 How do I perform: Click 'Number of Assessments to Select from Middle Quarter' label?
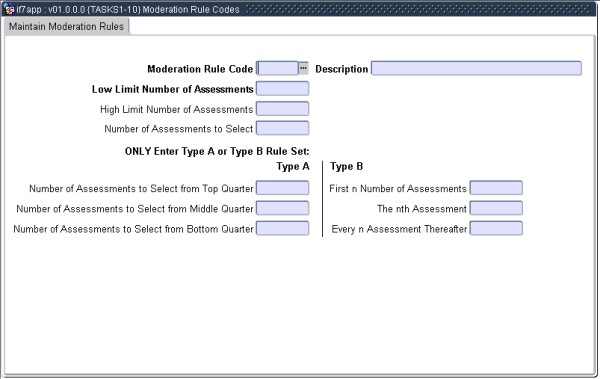135,209
